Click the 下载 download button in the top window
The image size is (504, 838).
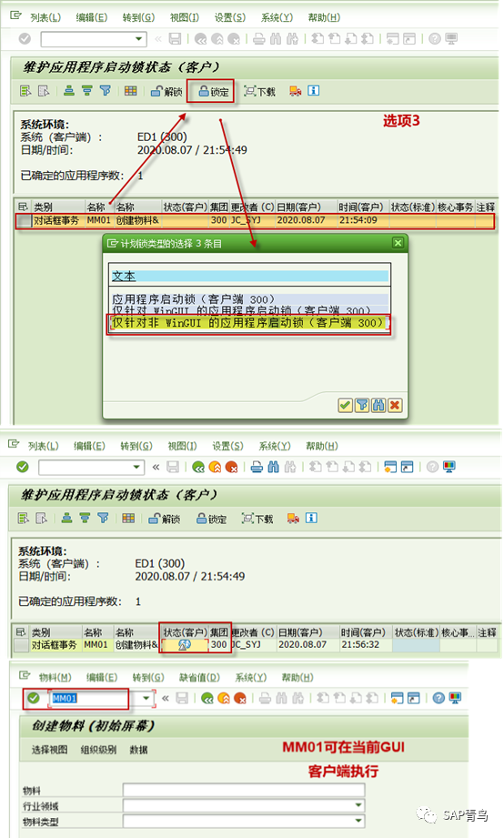click(260, 92)
